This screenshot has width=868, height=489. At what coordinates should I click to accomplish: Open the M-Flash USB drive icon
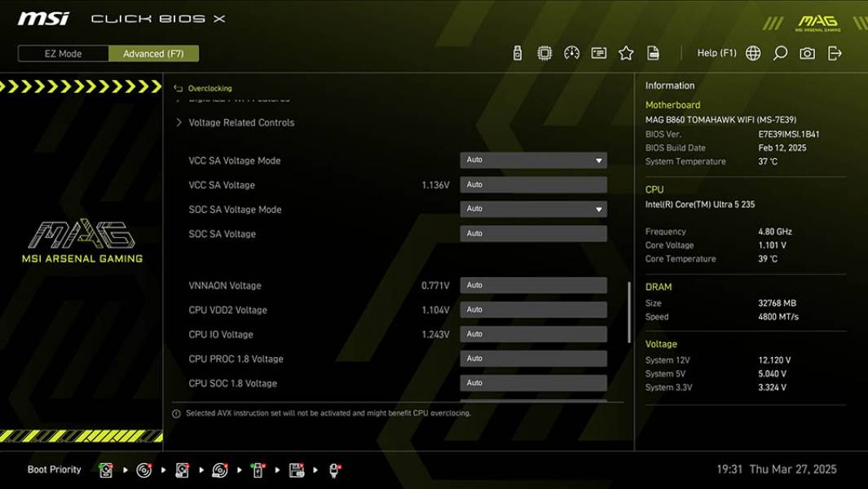(x=517, y=53)
